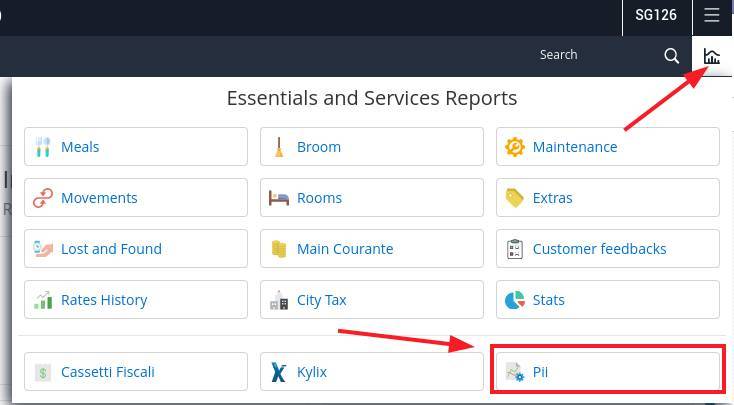Click the Broom icon
This screenshot has width=734, height=405.
279,147
